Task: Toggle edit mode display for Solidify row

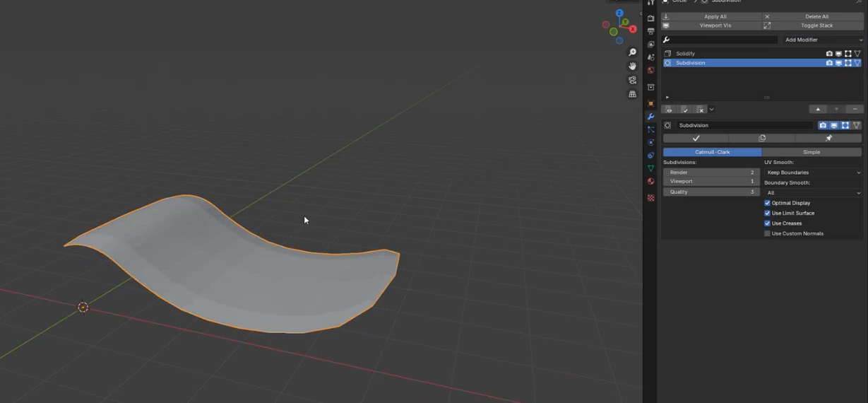Action: point(848,54)
